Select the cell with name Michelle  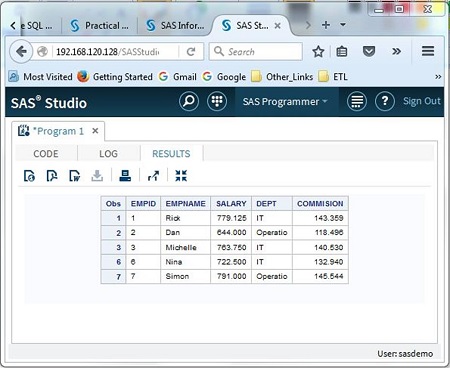(x=186, y=247)
